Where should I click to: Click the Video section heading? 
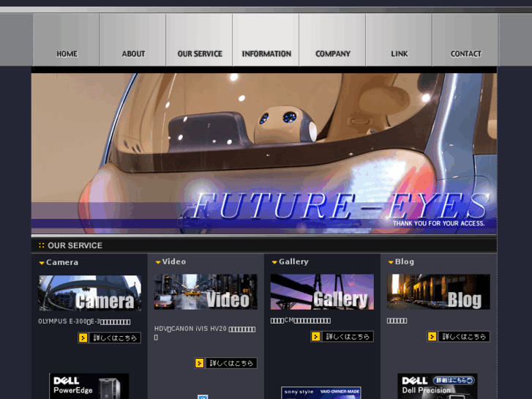174,261
